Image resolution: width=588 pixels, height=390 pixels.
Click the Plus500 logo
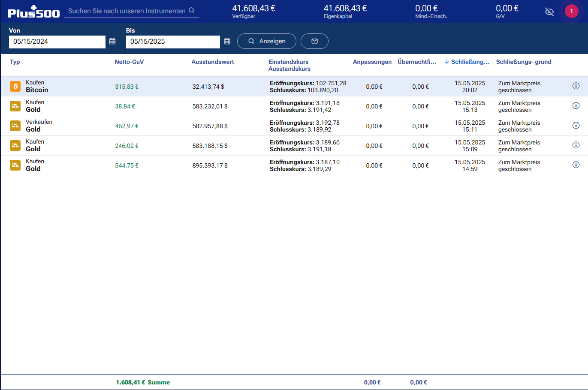click(34, 12)
